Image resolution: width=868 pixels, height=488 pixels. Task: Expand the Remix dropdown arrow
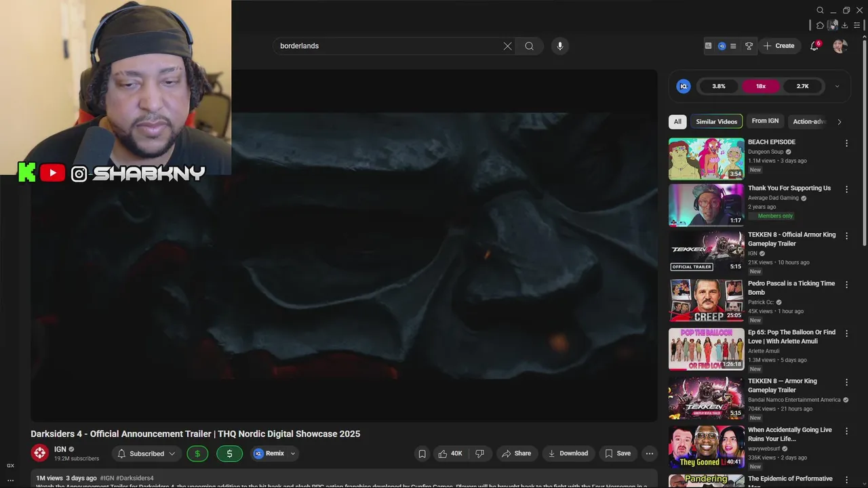(x=293, y=453)
